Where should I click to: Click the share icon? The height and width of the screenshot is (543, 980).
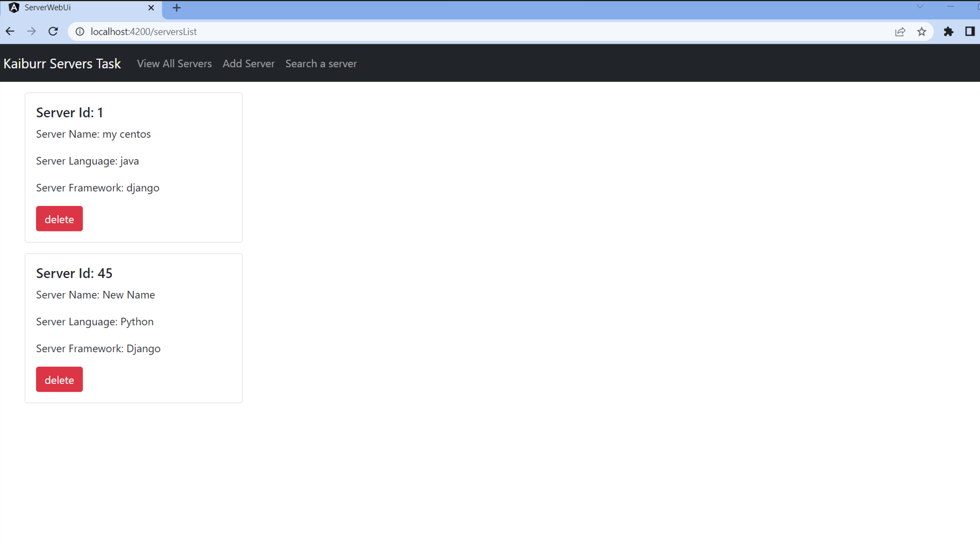pyautogui.click(x=899, y=32)
